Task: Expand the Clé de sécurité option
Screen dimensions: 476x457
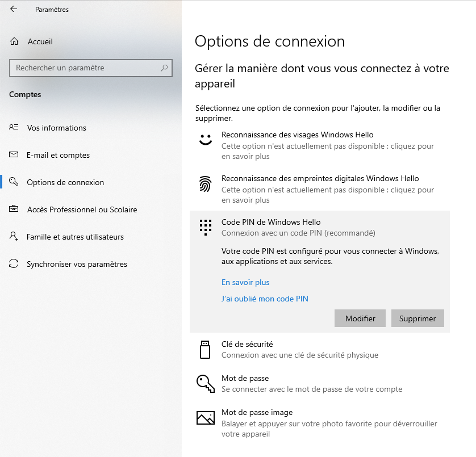Action: pyautogui.click(x=320, y=350)
